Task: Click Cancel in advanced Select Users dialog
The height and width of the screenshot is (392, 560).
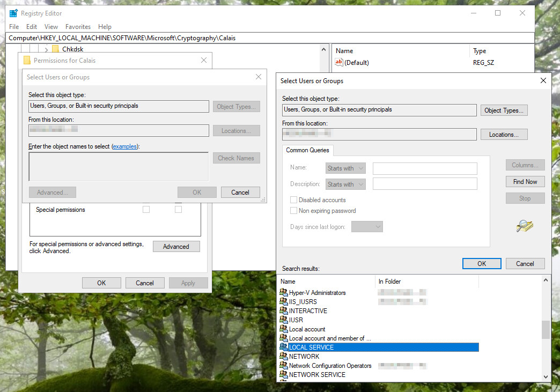Action: (525, 263)
